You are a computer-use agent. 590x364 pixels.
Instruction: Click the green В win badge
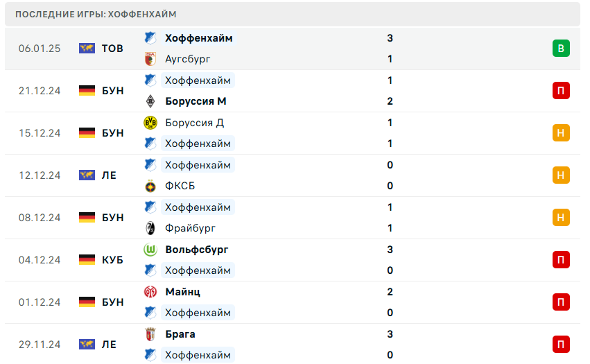tap(561, 49)
